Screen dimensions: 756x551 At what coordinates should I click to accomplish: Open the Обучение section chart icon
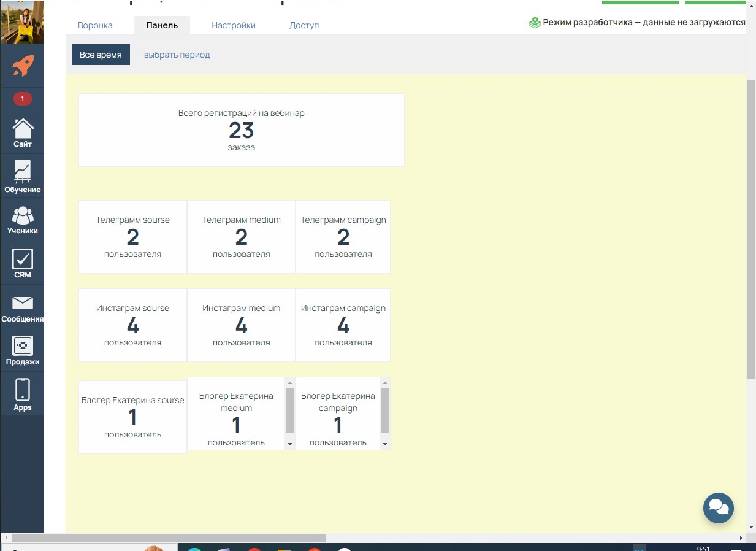coord(23,172)
